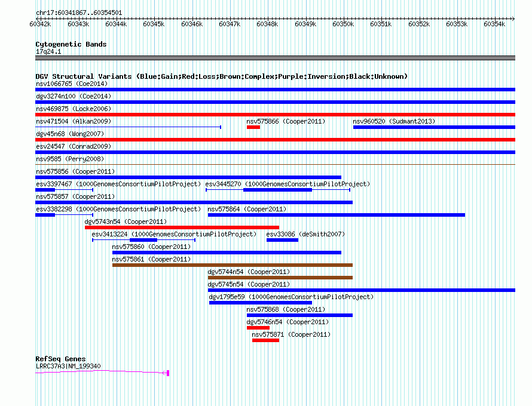The width and height of the screenshot is (532, 406).
Task: Click the dgv45n68 (Wong2007) variant label
Action: coord(70,134)
